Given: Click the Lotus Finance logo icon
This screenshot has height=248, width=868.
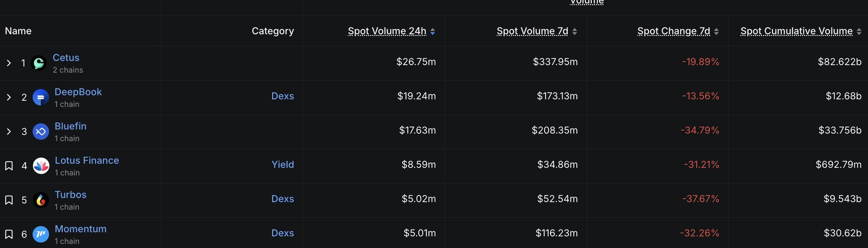Looking at the screenshot, I should (41, 166).
